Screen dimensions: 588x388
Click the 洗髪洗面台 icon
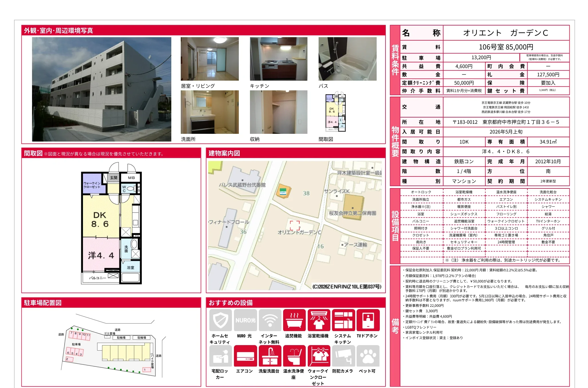pos(270,356)
